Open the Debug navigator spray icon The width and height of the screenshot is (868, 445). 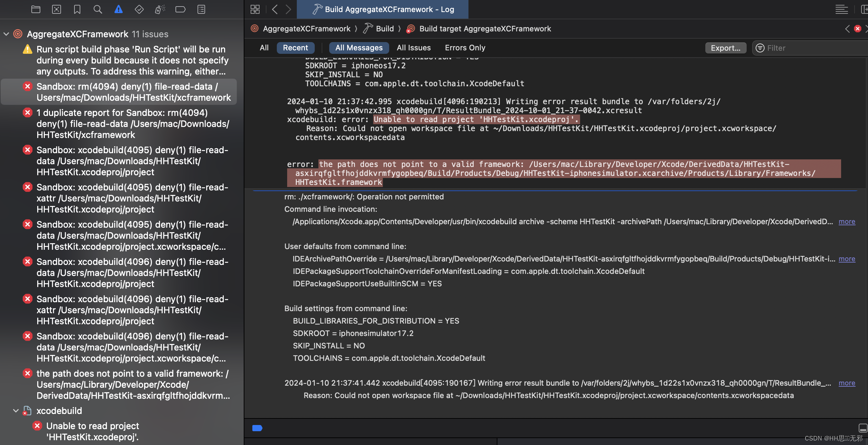click(160, 9)
